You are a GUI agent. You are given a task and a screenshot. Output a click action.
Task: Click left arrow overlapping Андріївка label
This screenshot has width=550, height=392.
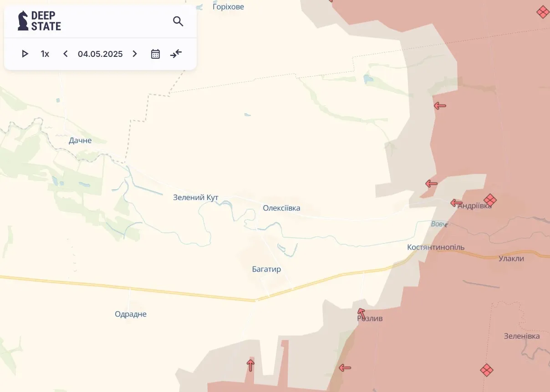456,203
